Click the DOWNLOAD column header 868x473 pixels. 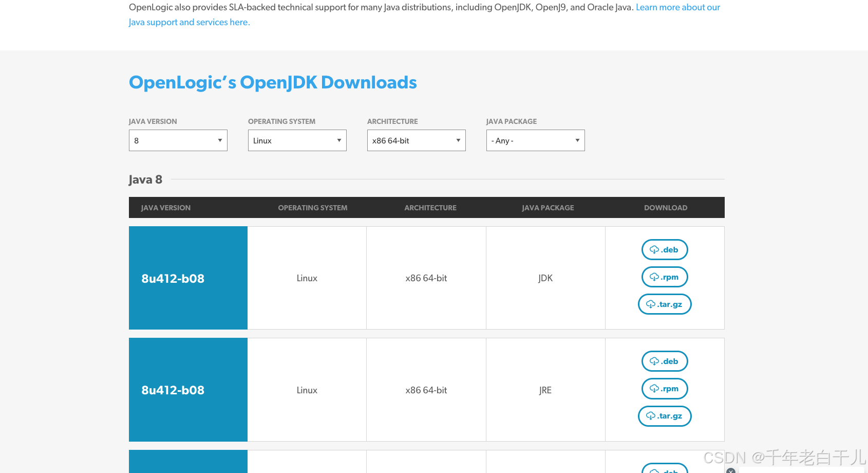coord(666,208)
